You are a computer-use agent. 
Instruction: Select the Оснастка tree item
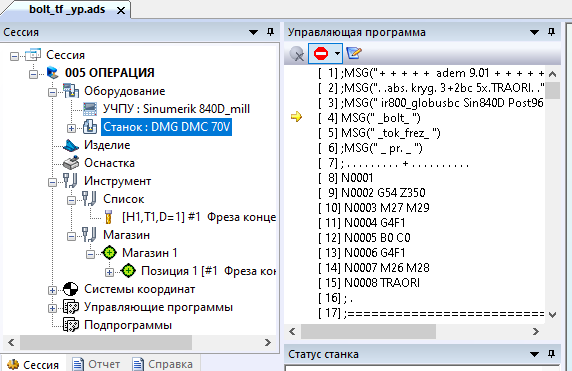109,163
